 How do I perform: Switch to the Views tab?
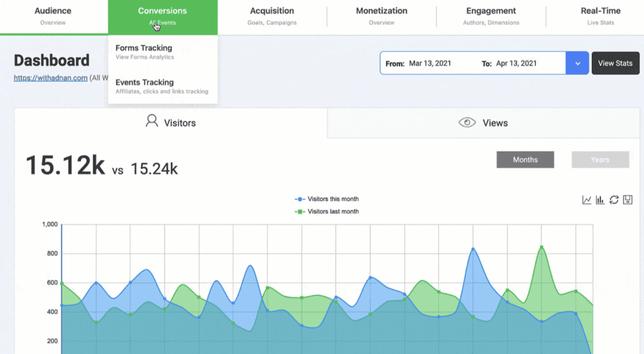[x=484, y=123]
